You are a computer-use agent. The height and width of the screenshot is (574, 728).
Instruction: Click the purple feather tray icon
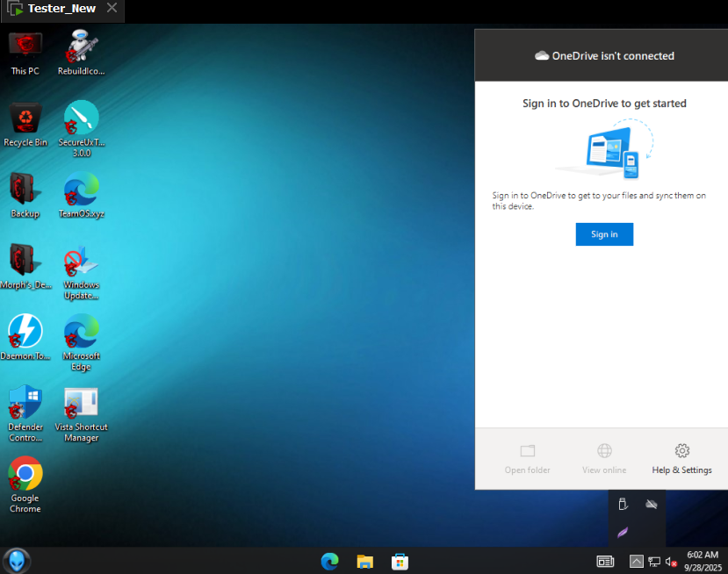pyautogui.click(x=623, y=532)
